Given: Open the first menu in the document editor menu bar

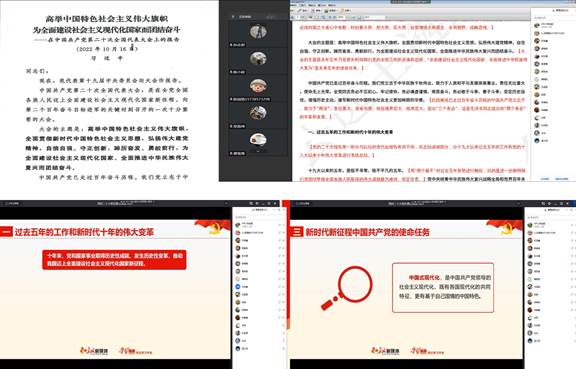Looking at the screenshot, I should [294, 6].
